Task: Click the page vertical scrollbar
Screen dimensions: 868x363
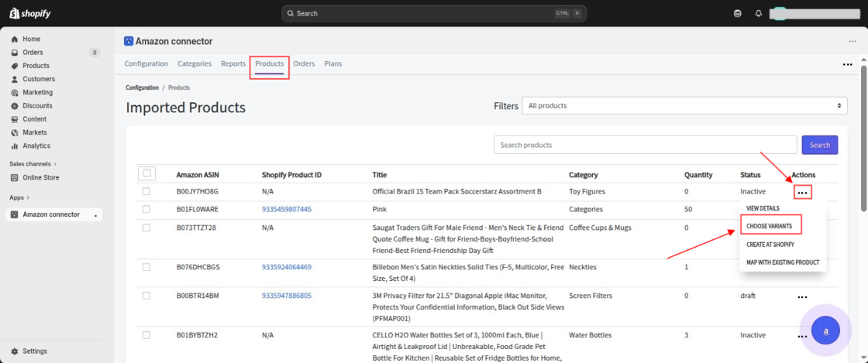Action: [x=863, y=138]
